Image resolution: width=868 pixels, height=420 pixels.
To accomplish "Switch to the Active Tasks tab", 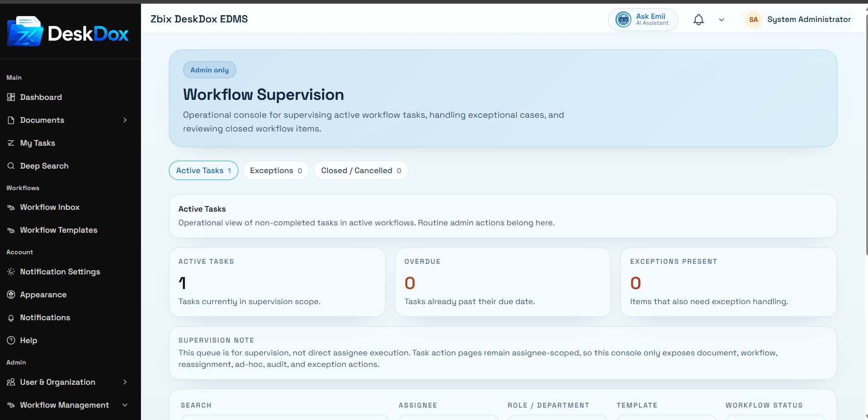I will [x=204, y=170].
